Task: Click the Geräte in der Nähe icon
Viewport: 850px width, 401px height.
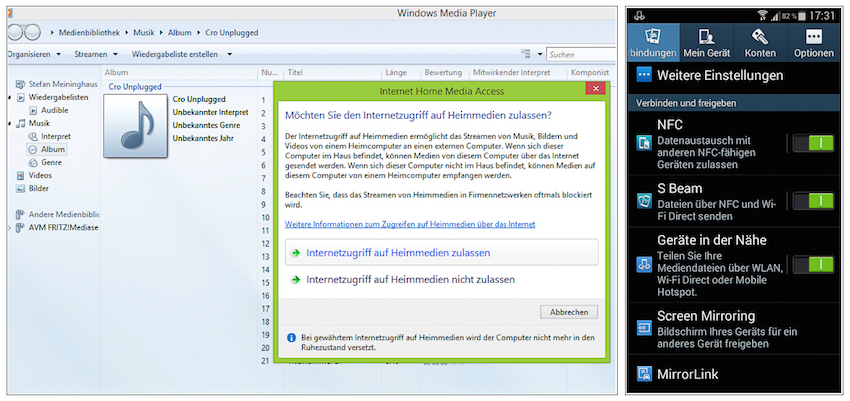Action: point(644,265)
